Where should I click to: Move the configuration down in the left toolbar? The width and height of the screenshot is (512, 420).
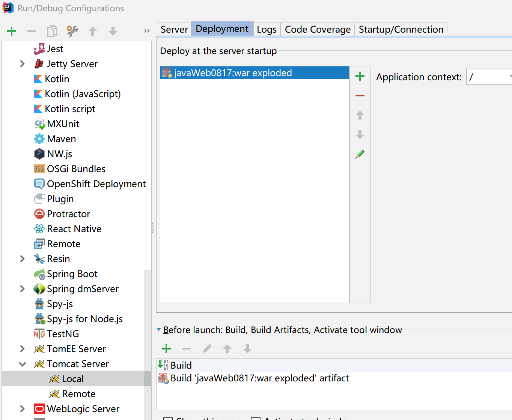(x=113, y=31)
